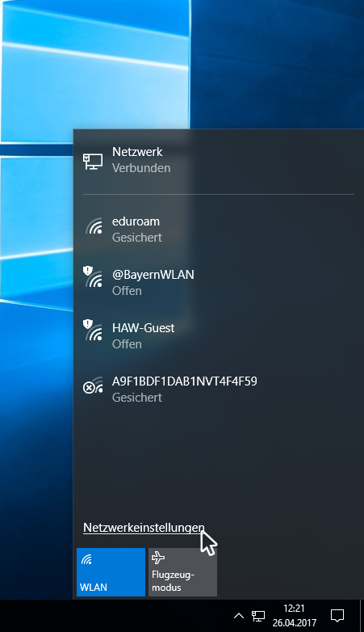Select the connected Netzwerk entry

tap(219, 160)
